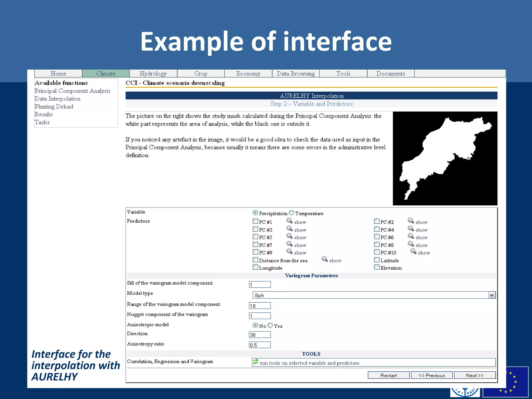Click the magnifier icon next to PC #6
Viewport: 532px width, 399px height.
(411, 236)
